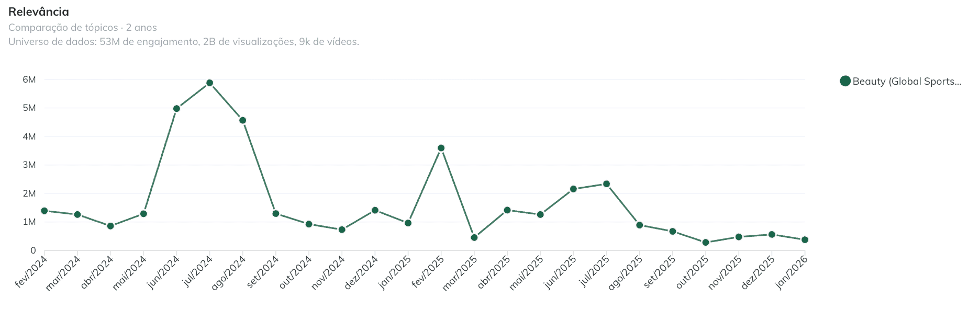980x321 pixels.
Task: Select the ago/2024 data point
Action: 242,120
